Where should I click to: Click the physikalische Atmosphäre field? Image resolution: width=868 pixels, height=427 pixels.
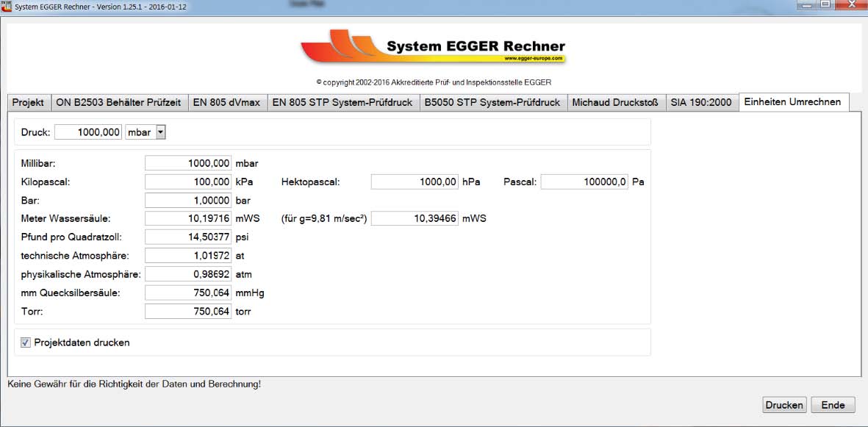188,274
